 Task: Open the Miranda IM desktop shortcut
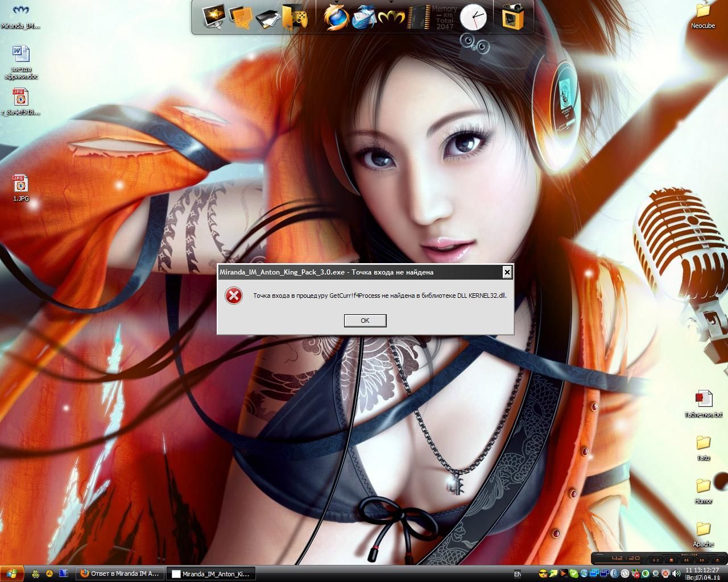[20, 16]
